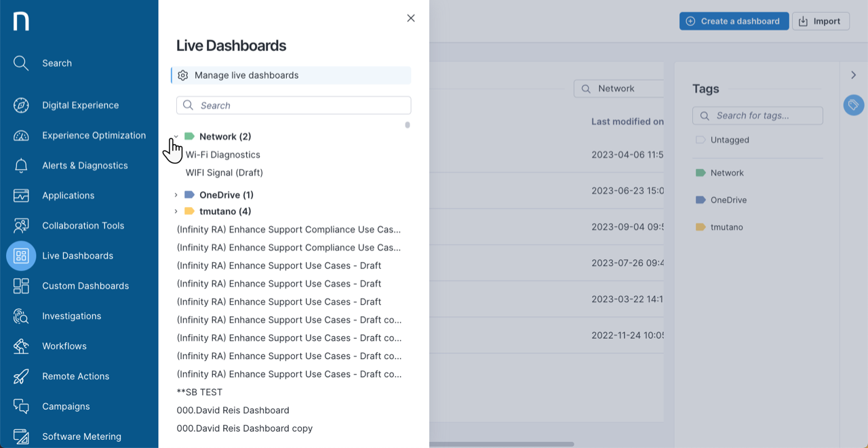Click the blue tags panel icon
Viewport: 868px width, 448px height.
tap(853, 105)
